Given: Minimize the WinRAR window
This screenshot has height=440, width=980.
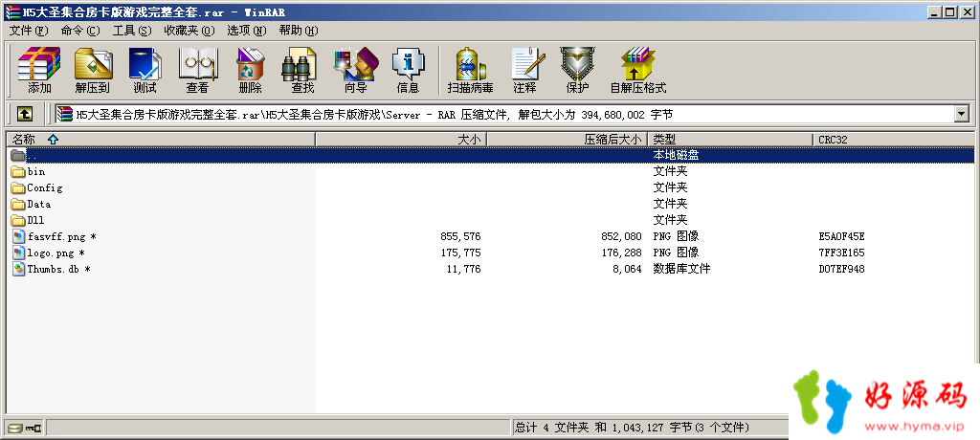Looking at the screenshot, I should click(935, 11).
